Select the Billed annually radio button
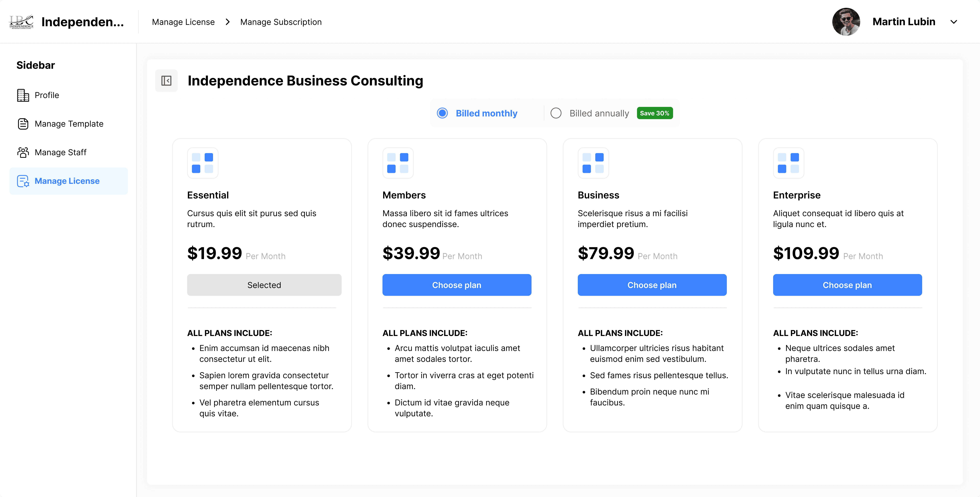The width and height of the screenshot is (980, 497). coord(556,113)
